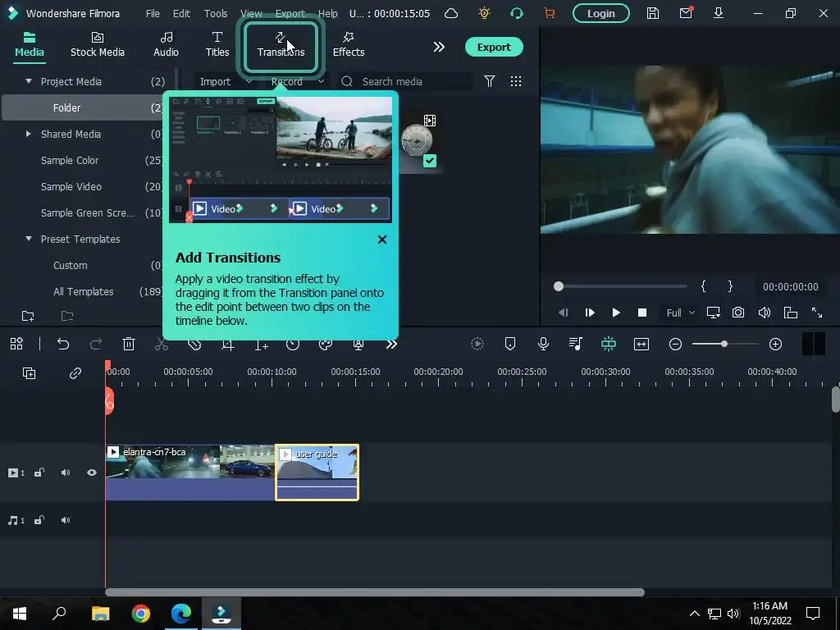Open the message mail icon
The image size is (840, 630).
tap(686, 13)
